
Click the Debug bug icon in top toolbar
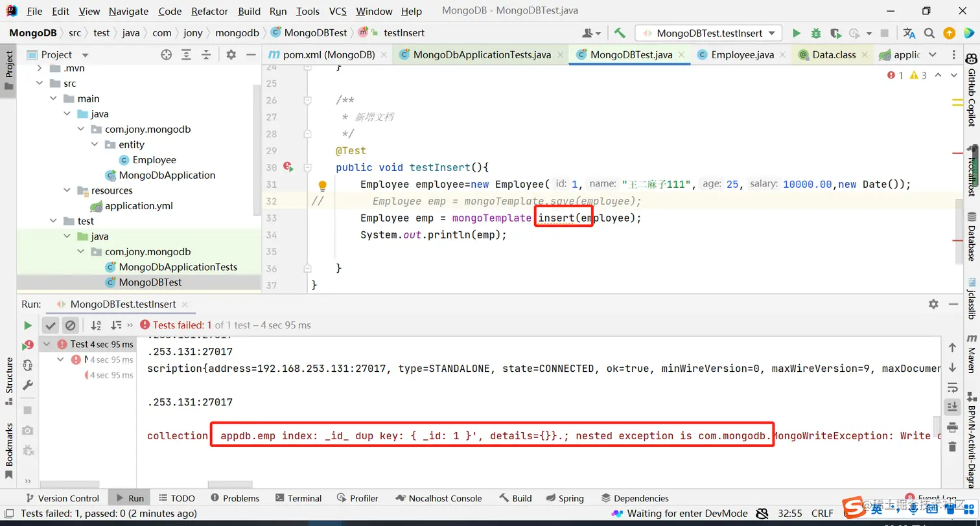tap(816, 33)
